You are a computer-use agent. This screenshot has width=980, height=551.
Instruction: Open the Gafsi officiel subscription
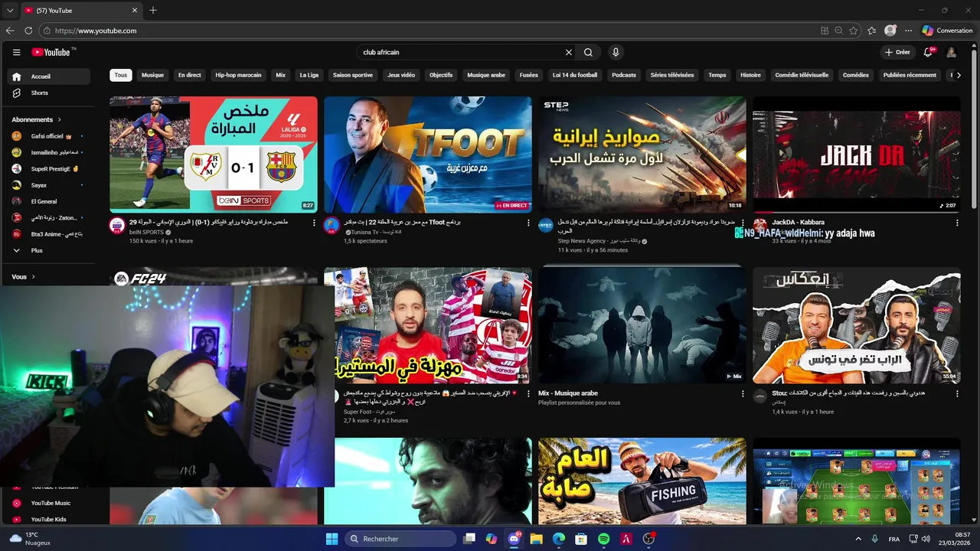tap(49, 135)
